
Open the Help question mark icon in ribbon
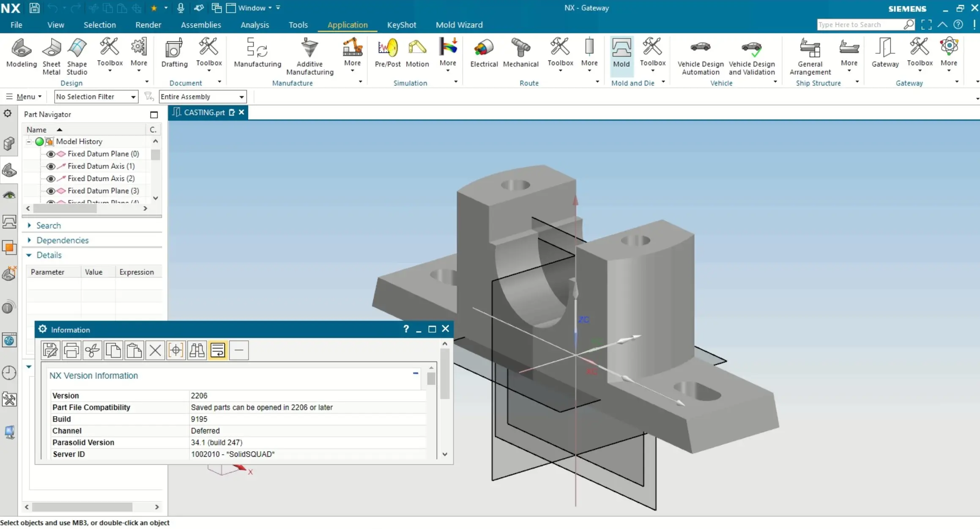pyautogui.click(x=958, y=25)
